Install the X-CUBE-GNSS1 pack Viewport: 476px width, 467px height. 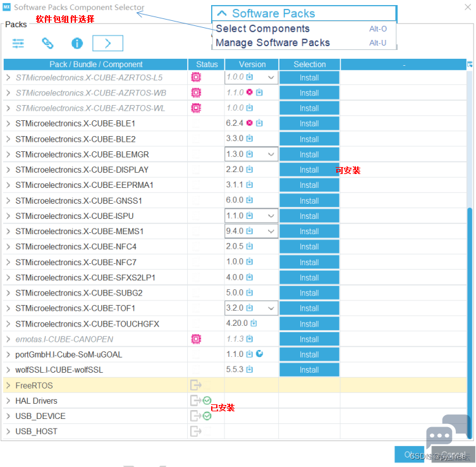pyautogui.click(x=309, y=201)
